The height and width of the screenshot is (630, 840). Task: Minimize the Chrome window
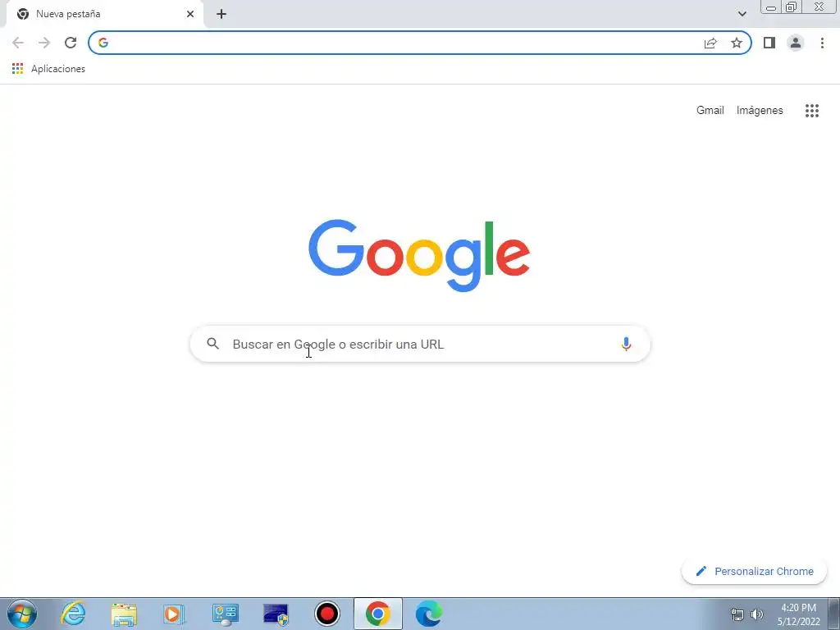[x=771, y=7]
